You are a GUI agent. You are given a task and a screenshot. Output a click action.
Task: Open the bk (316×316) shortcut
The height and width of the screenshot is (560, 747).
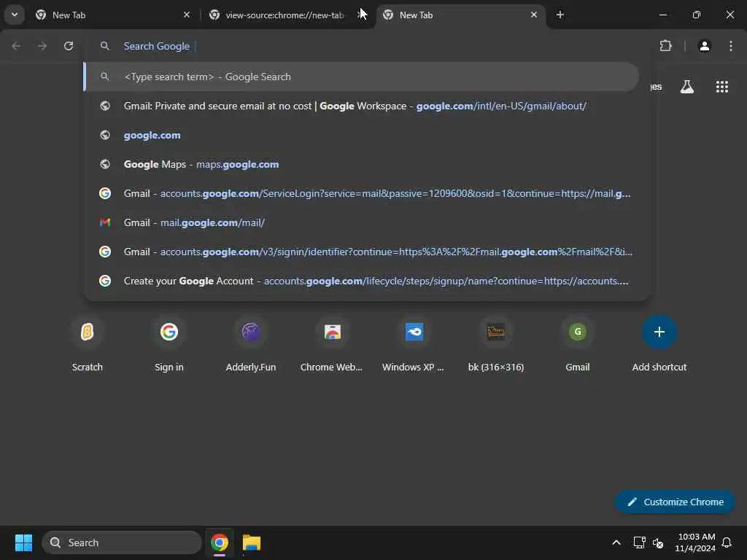tap(496, 344)
